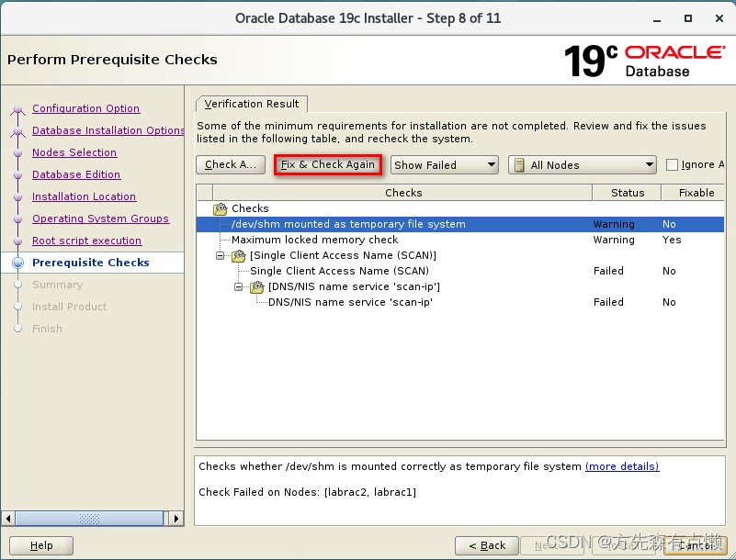Click the Checks column header
736x560 pixels.
coord(402,193)
